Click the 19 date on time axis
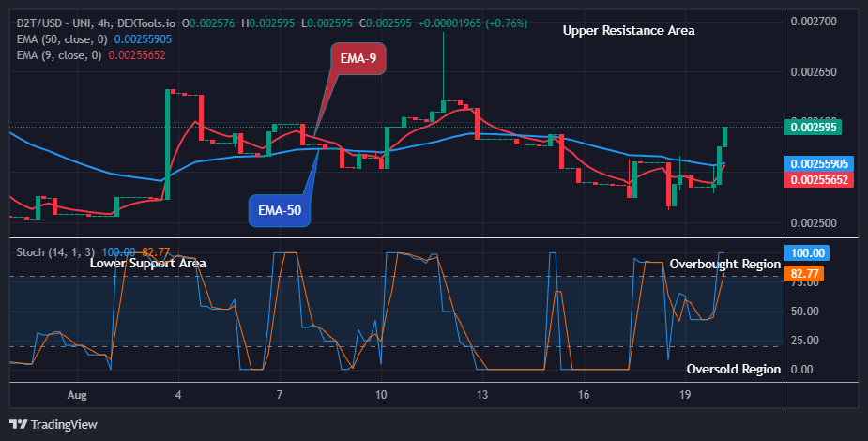 point(685,395)
